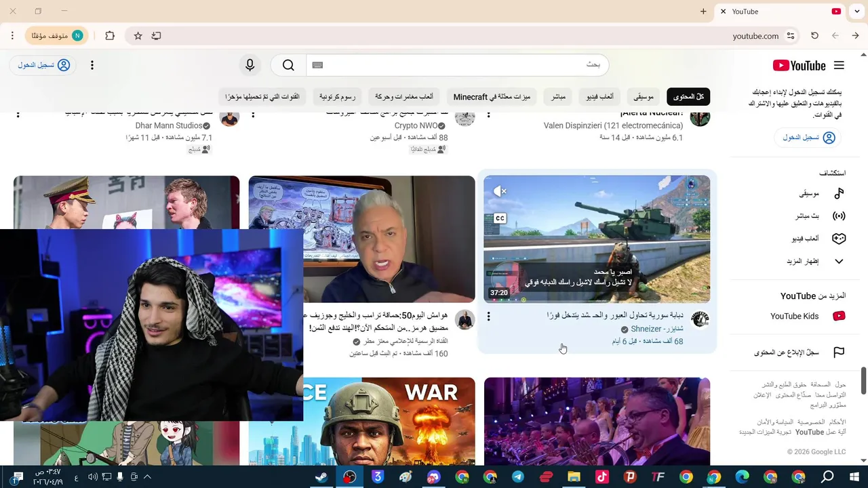The width and height of the screenshot is (868, 488).
Task: Open the موسيقى music sidebar entry
Action: (x=822, y=194)
